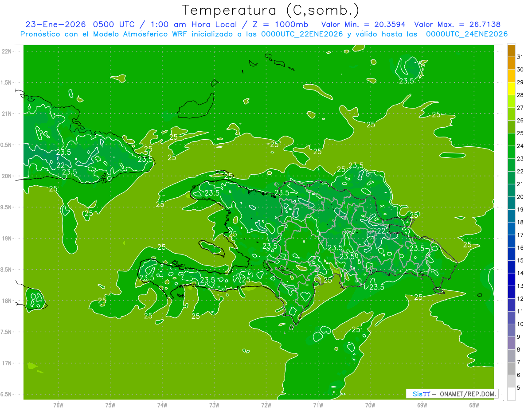
Task: Click the '0000UTC_22ENE2026' initialization time
Action: [x=302, y=34]
